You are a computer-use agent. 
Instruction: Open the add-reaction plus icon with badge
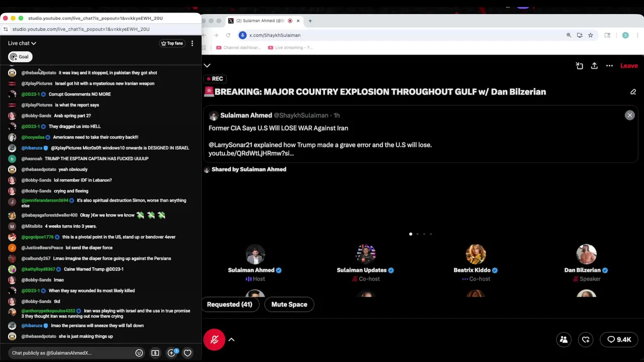click(172, 353)
